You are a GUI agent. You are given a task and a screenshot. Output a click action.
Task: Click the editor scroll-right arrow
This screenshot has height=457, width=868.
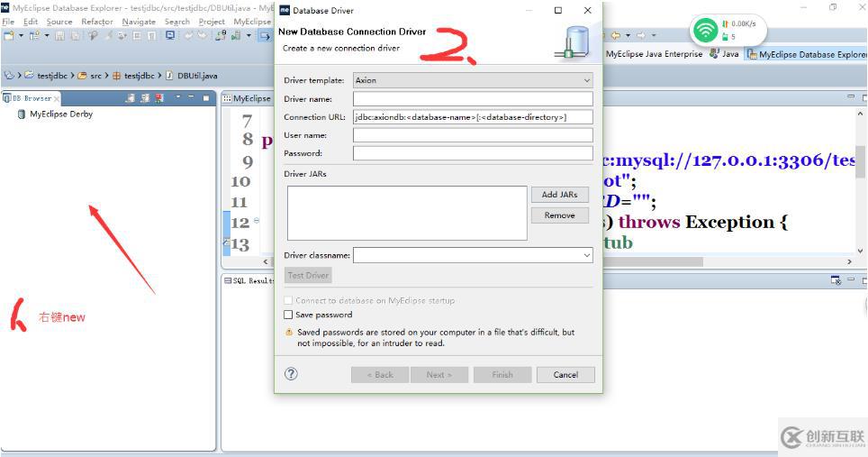pyautogui.click(x=850, y=261)
